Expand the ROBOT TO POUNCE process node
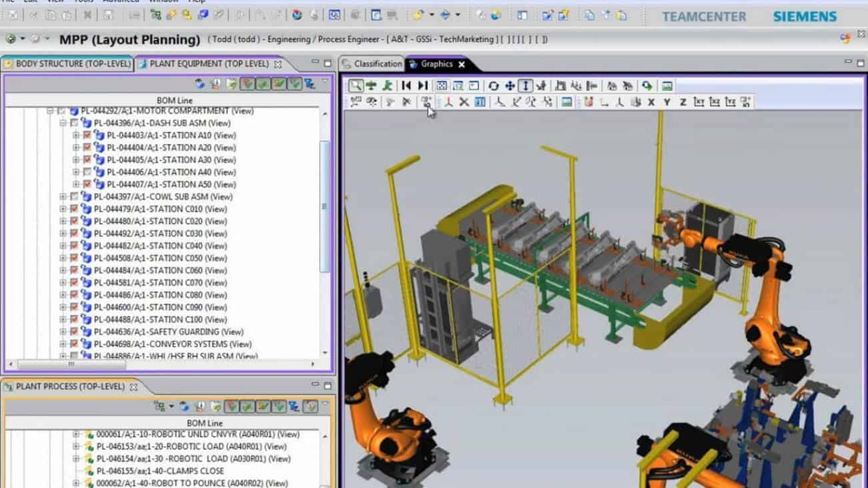Viewport: 868px width, 488px height. [76, 483]
